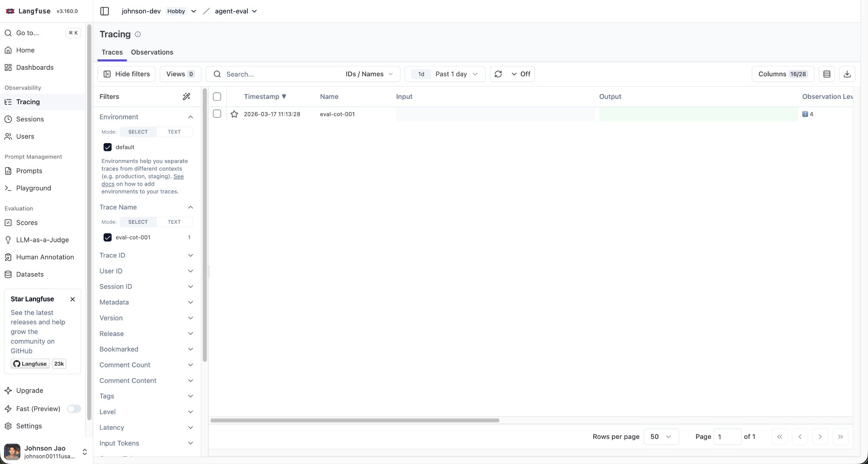Click the refresh traces icon
The height and width of the screenshot is (464, 868).
pyautogui.click(x=498, y=74)
